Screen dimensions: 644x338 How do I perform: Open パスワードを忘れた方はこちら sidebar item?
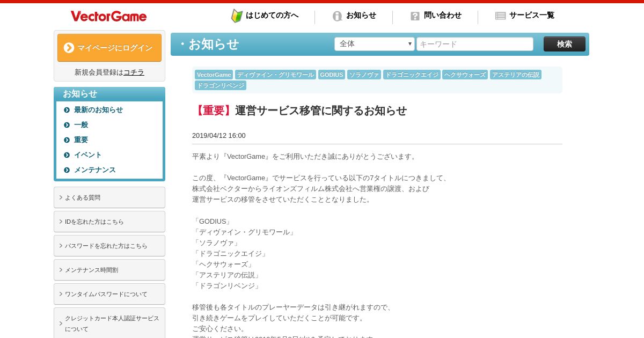coord(109,246)
